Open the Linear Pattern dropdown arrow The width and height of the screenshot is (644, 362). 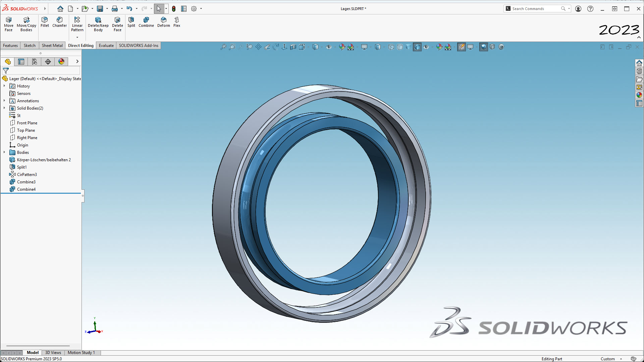point(77,37)
